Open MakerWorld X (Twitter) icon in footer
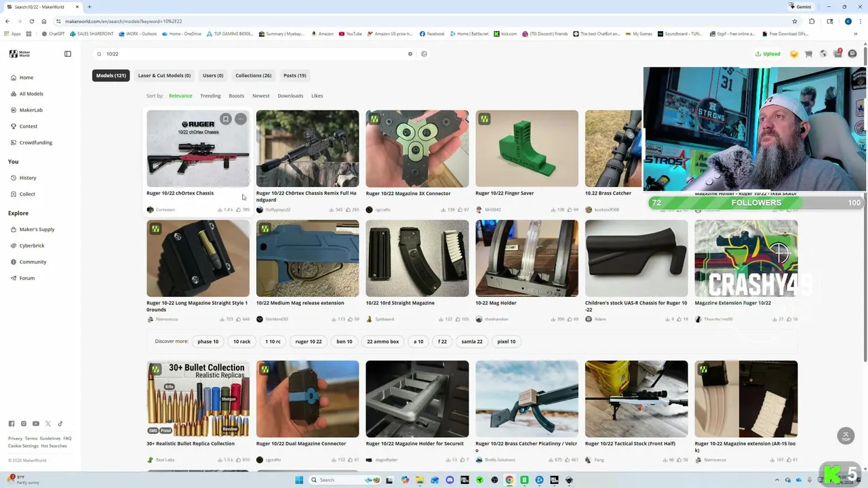This screenshot has width=868, height=488. [x=48, y=424]
